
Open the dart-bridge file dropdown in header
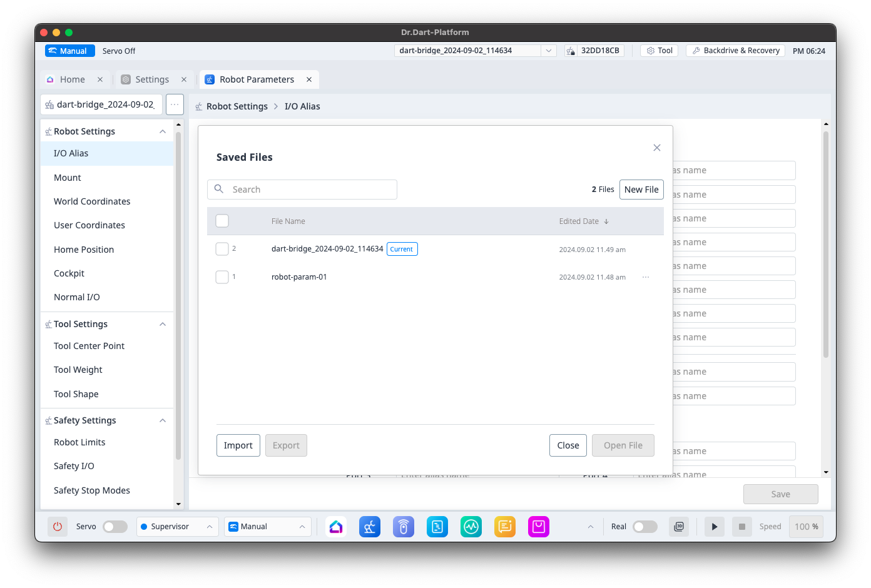click(548, 51)
